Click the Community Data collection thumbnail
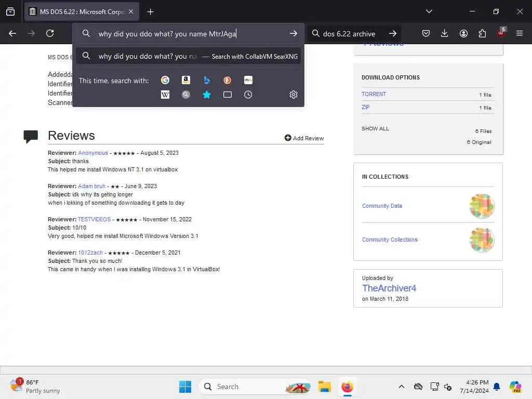532x399 pixels. (x=482, y=206)
